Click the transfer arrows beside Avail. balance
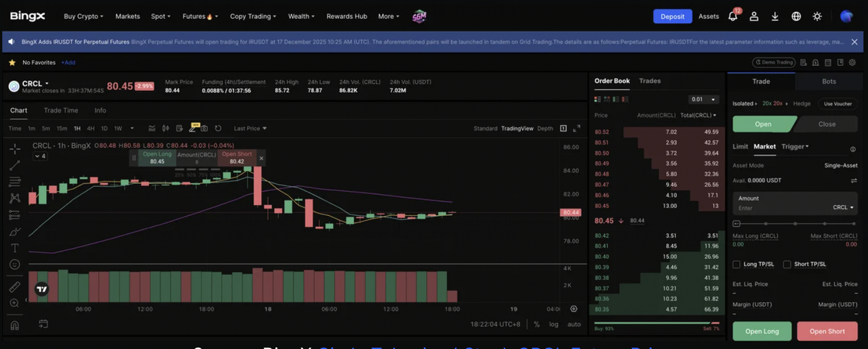The width and height of the screenshot is (868, 349). [x=854, y=181]
